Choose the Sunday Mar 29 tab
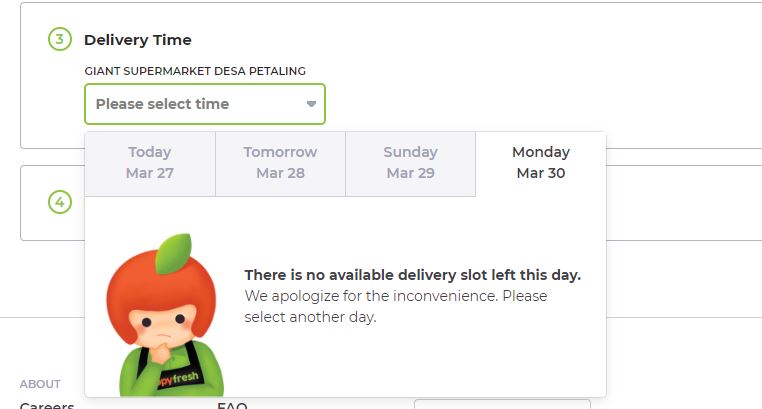Viewport: 762px width, 409px height. (411, 164)
